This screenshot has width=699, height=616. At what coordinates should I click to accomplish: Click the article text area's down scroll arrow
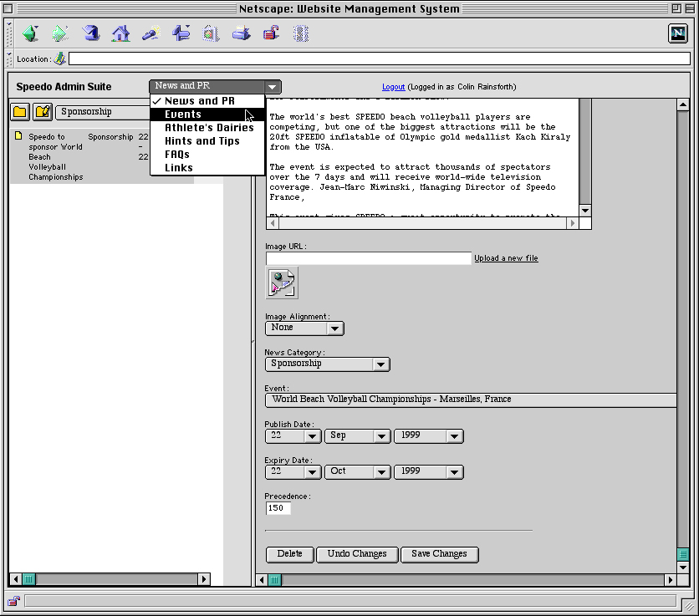pos(585,211)
